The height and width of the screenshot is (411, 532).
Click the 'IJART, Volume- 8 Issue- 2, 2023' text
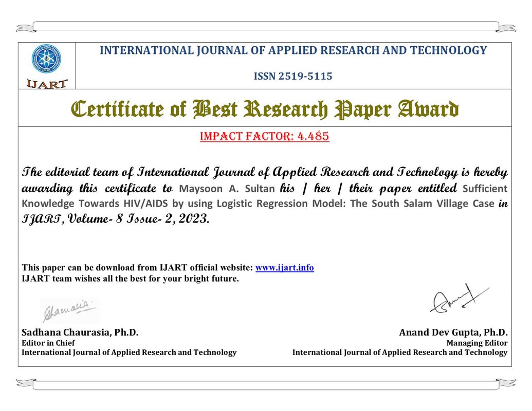[x=116, y=219]
